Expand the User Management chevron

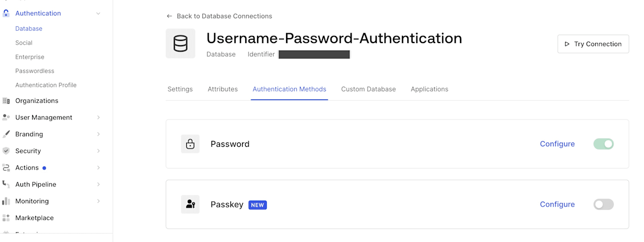pos(98,117)
